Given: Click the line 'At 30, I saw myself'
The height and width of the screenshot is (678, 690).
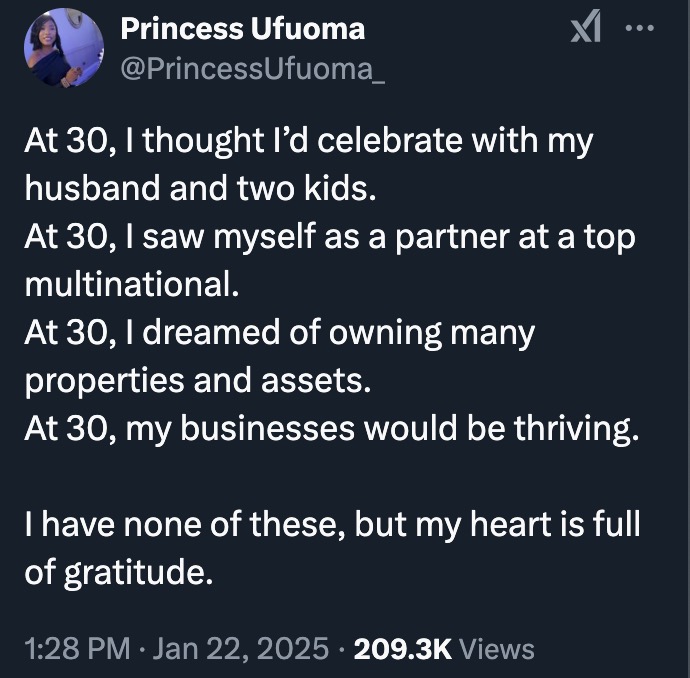Looking at the screenshot, I should click(x=330, y=237).
